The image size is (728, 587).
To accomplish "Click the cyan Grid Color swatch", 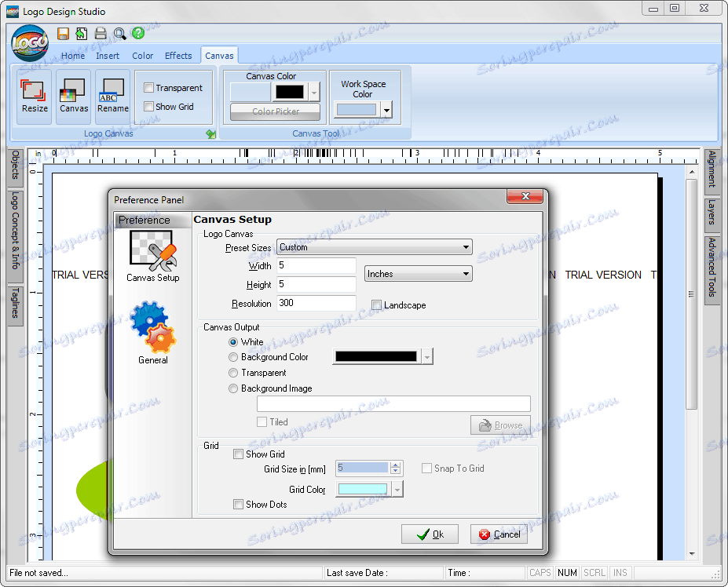I will 363,489.
